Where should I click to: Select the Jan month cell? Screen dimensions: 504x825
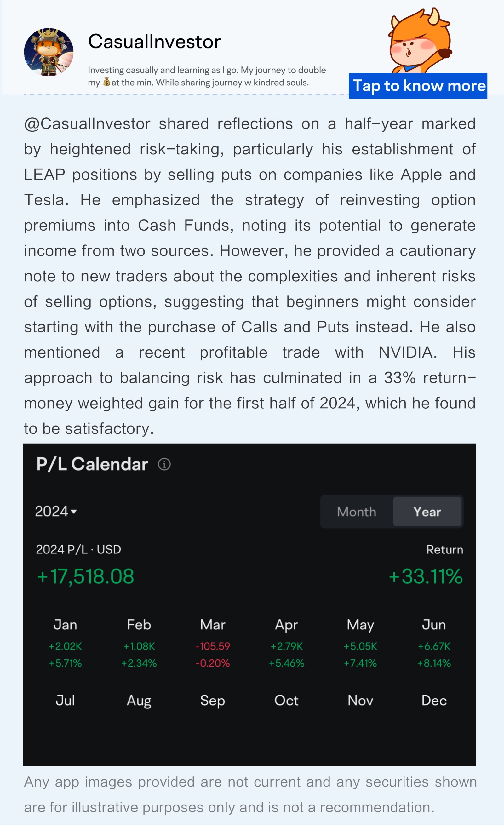pos(65,643)
